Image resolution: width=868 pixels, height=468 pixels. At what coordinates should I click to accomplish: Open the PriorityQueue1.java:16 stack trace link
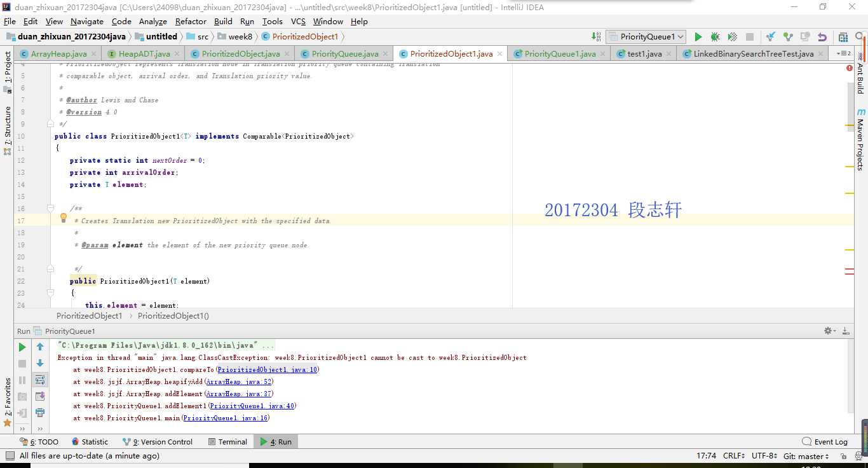coord(225,418)
